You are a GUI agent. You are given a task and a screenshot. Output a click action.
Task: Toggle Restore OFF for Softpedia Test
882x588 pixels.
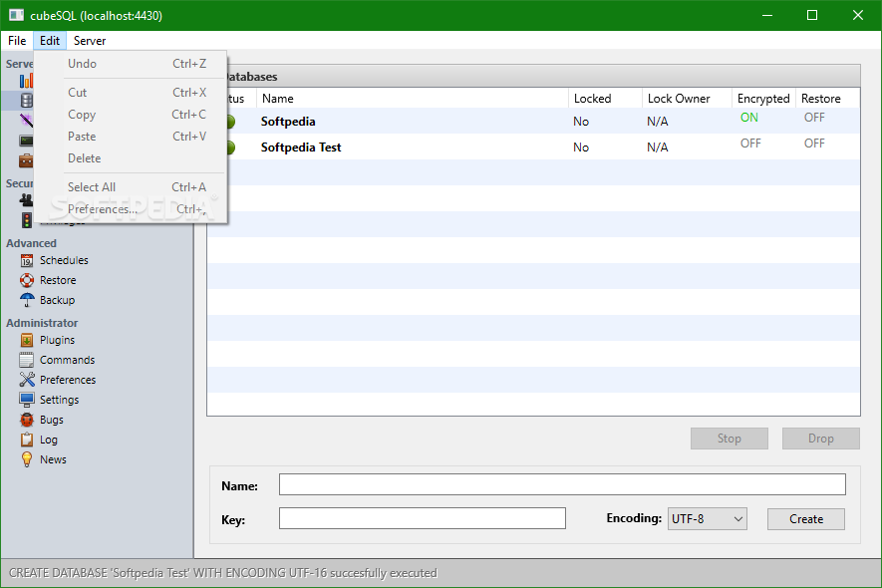pos(814,144)
